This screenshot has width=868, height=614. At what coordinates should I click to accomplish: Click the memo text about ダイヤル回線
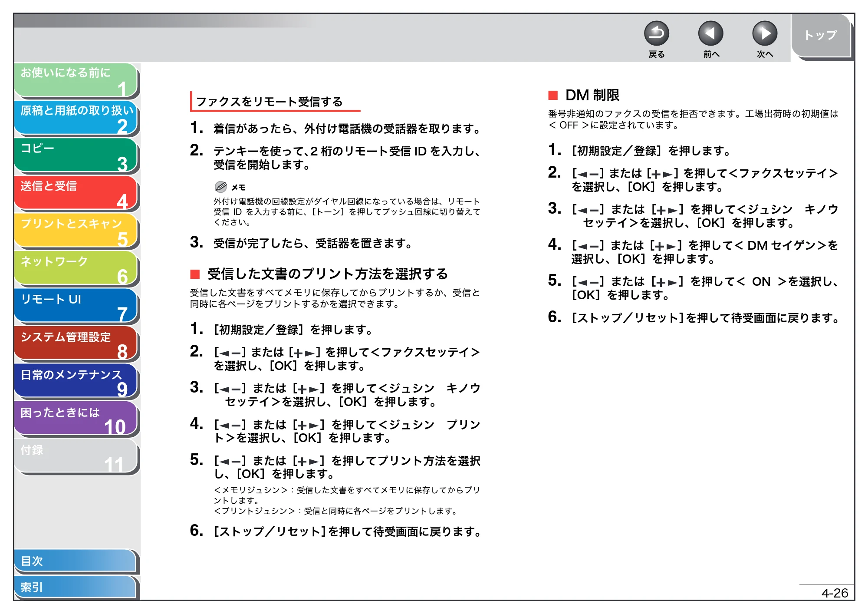pyautogui.click(x=347, y=211)
